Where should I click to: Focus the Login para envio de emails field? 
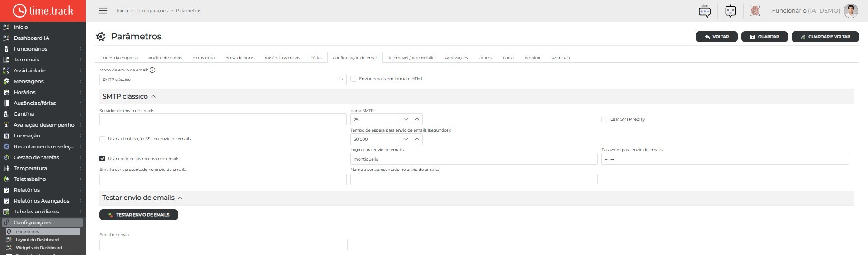pos(474,159)
